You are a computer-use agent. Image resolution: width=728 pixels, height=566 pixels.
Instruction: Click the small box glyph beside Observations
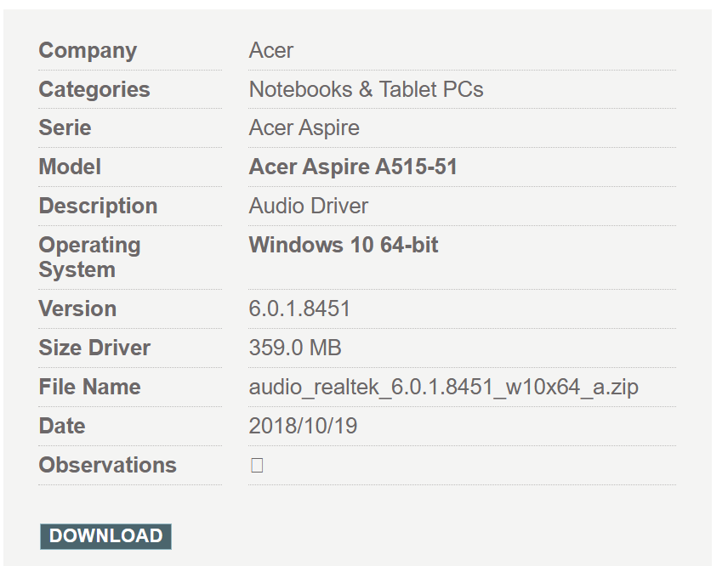pos(257,466)
